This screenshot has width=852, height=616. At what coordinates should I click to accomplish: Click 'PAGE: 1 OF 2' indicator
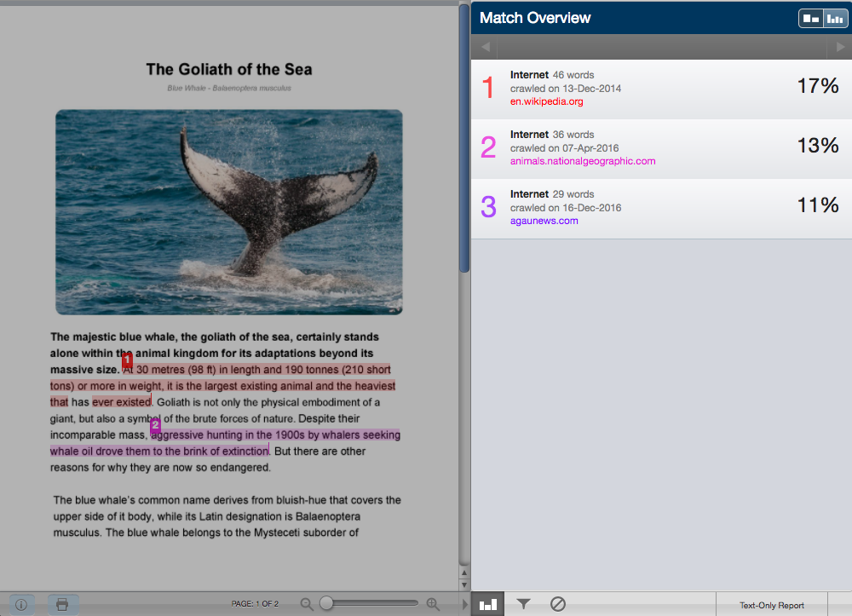255,604
